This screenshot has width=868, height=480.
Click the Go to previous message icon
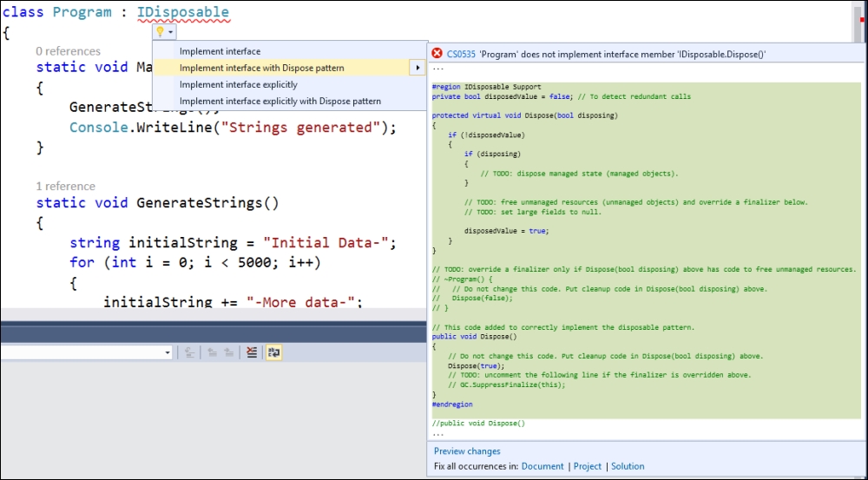(212, 352)
